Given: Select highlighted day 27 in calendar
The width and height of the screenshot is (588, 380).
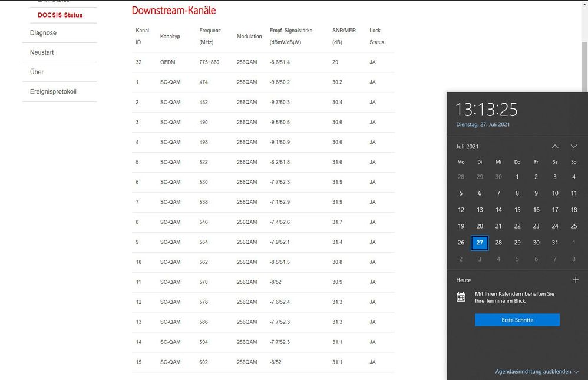Looking at the screenshot, I should 480,243.
